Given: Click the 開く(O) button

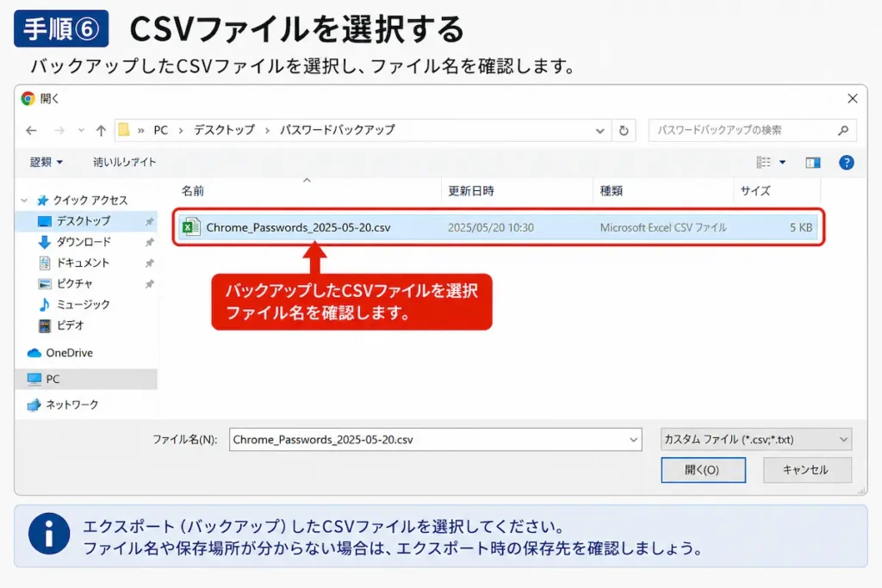Looking at the screenshot, I should point(703,470).
